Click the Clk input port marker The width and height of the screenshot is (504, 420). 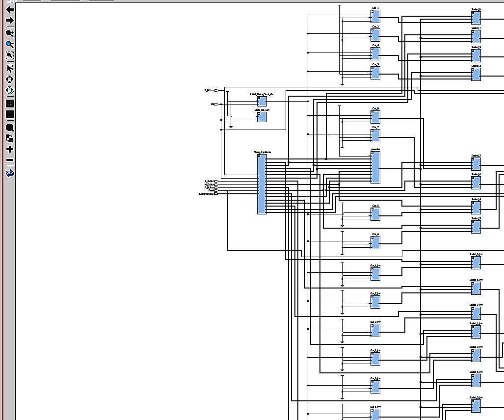click(216, 104)
